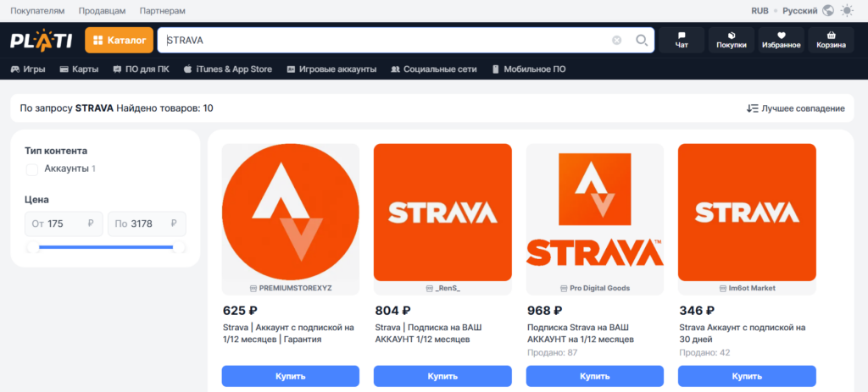This screenshot has height=392, width=868.
Task: Click the Найдено товаров: 10 text
Action: click(x=164, y=108)
